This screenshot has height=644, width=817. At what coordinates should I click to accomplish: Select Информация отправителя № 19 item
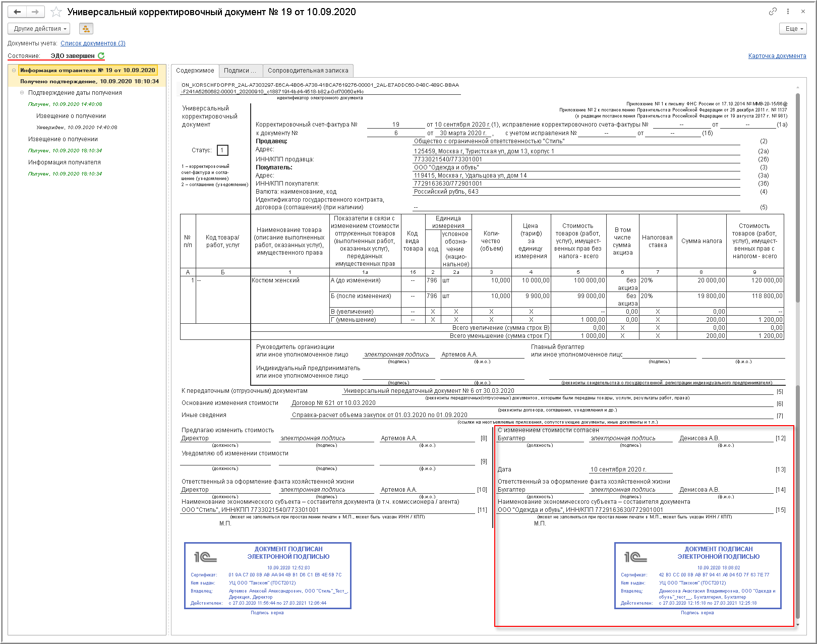(88, 70)
